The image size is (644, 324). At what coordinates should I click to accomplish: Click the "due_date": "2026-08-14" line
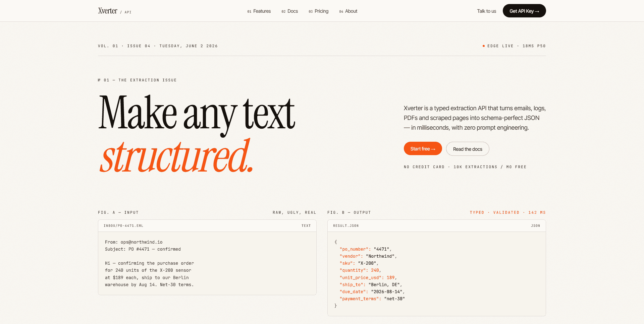point(372,291)
